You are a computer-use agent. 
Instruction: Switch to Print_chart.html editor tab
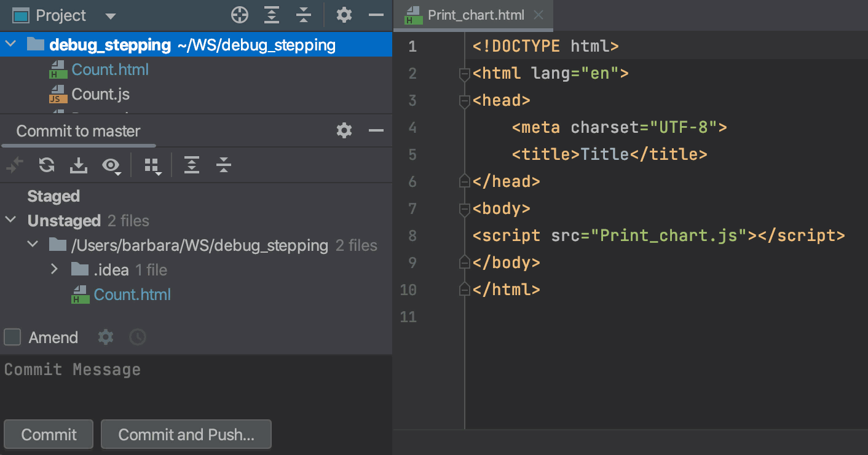473,15
